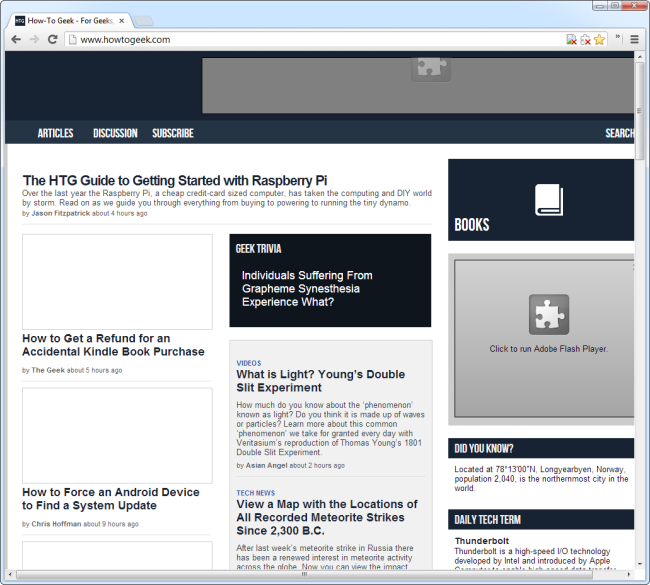Viewport: 650px width, 585px height.
Task: Click the puzzle icon to run Flash Player
Action: coord(549,315)
